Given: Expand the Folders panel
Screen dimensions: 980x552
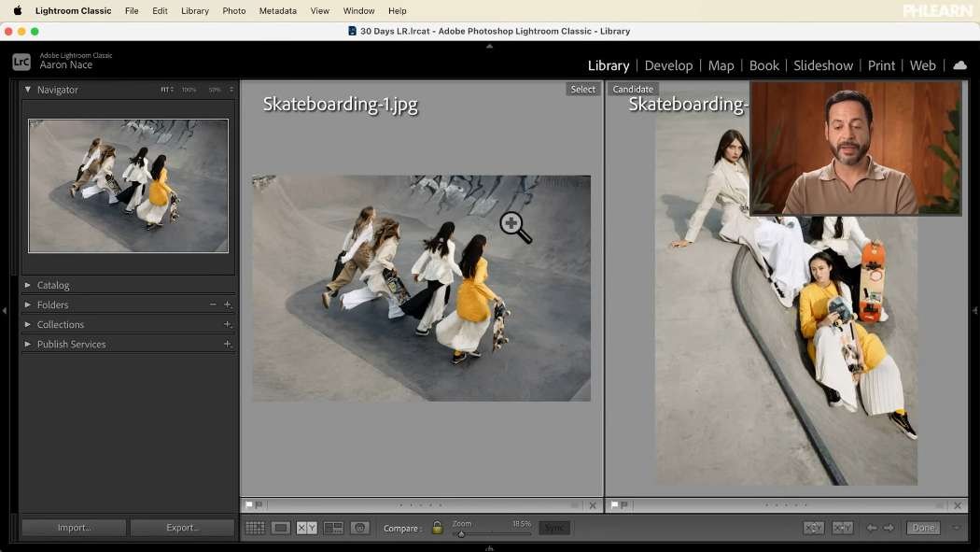Looking at the screenshot, I should [x=27, y=304].
